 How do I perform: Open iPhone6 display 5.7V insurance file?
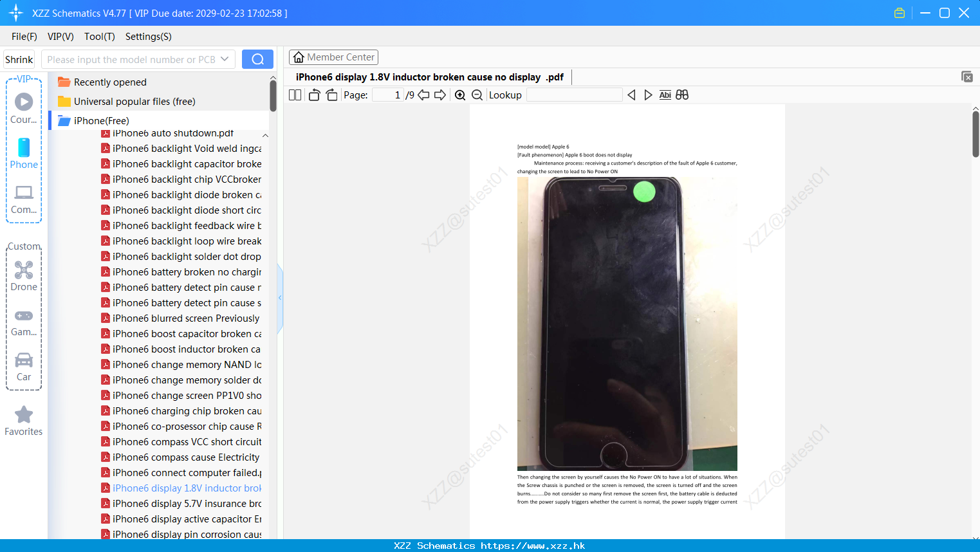point(181,504)
